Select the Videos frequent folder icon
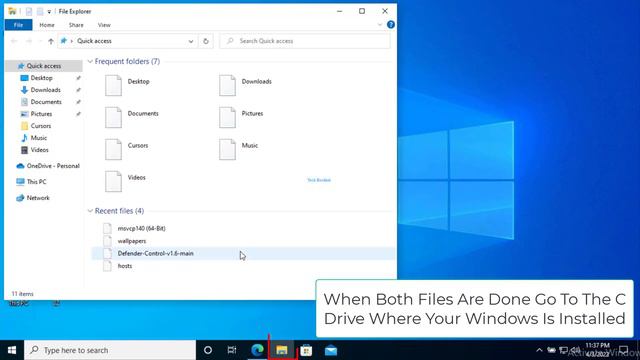 pyautogui.click(x=113, y=181)
